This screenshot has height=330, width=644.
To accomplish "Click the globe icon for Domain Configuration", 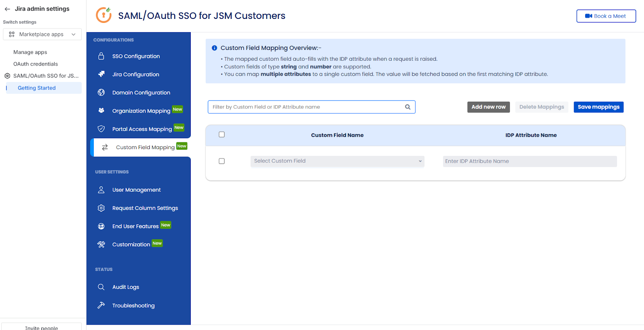I will pos(101,92).
